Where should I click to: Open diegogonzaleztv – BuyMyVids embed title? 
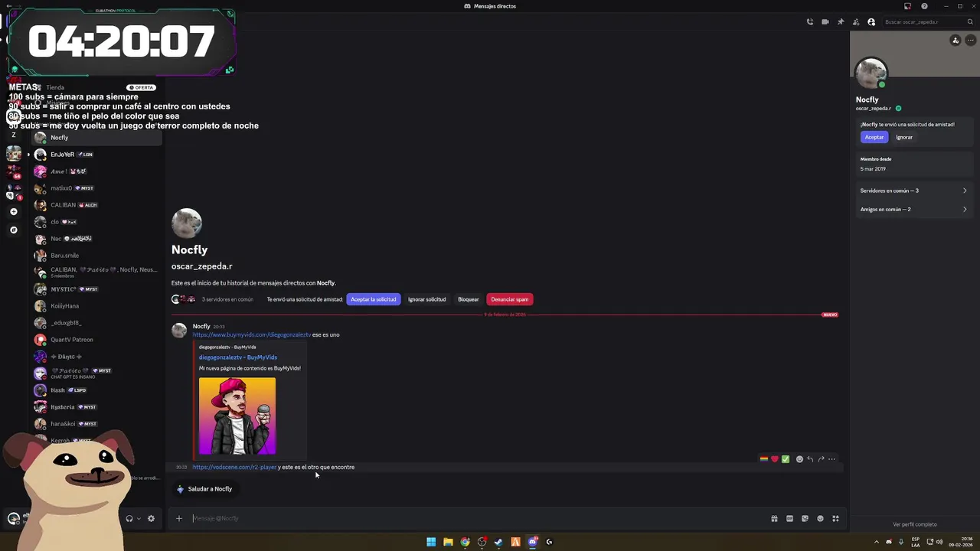click(x=238, y=357)
